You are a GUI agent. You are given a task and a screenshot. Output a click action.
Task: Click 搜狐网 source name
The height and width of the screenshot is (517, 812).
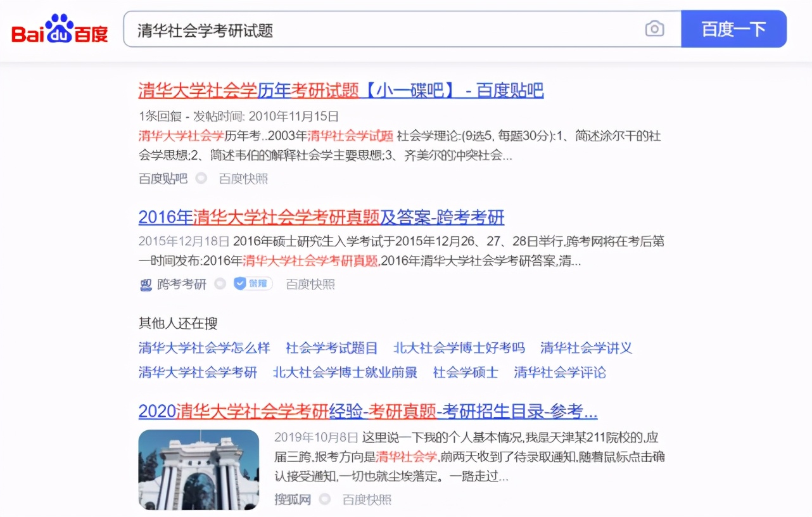(x=293, y=500)
